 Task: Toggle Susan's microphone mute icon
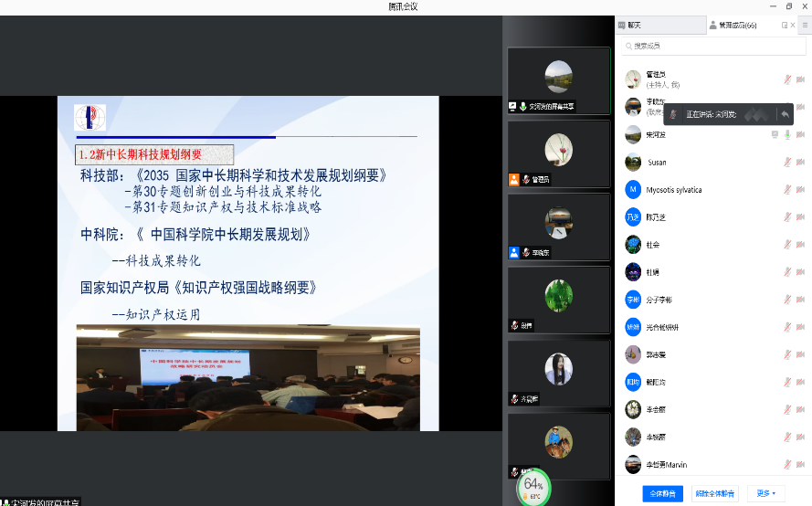[x=787, y=163]
